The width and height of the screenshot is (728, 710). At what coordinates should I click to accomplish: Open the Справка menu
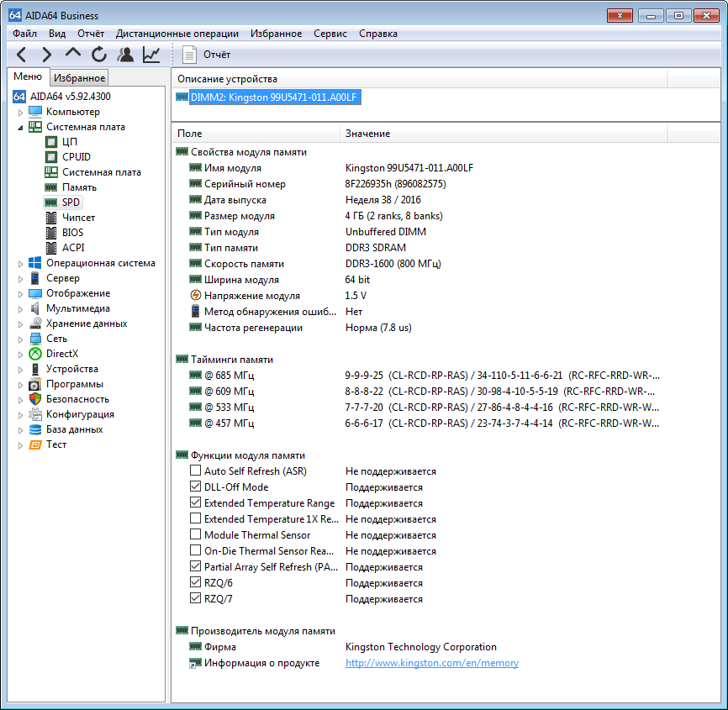tap(378, 34)
